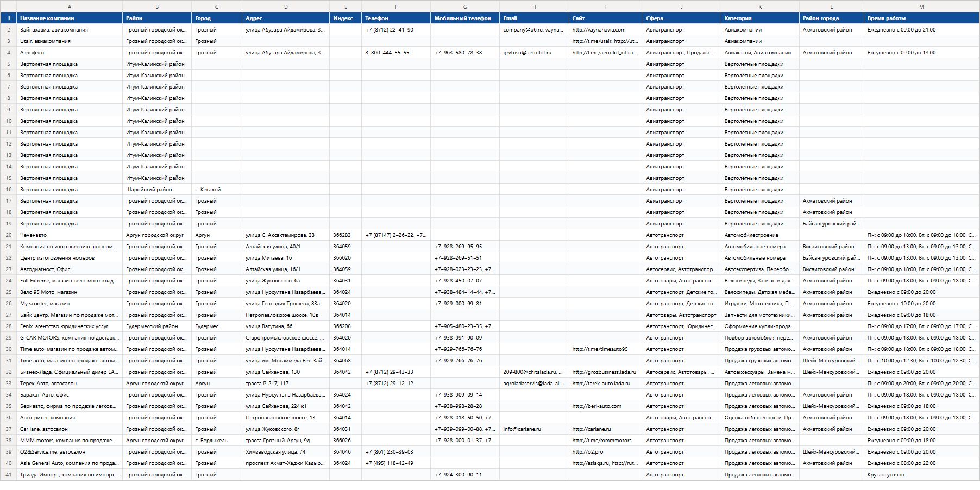This screenshot has height=490, width=980.
Task: Click address 'улица Сайханова, 130'
Action: pyautogui.click(x=286, y=372)
